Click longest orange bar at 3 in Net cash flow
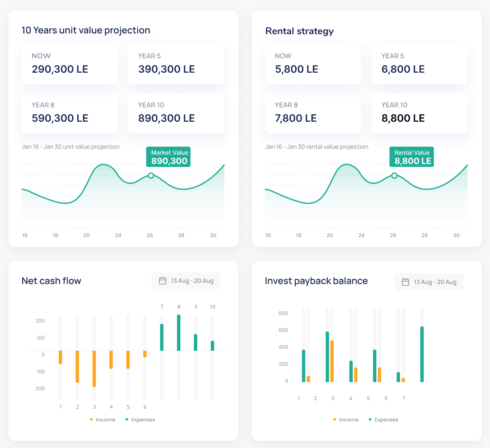The height and width of the screenshot is (448, 490). coord(94,369)
